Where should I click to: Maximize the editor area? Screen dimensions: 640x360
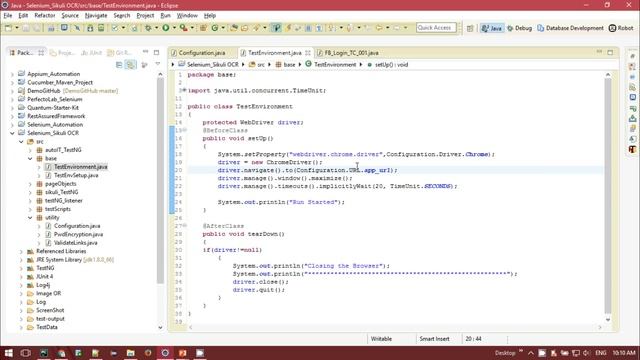(610, 52)
